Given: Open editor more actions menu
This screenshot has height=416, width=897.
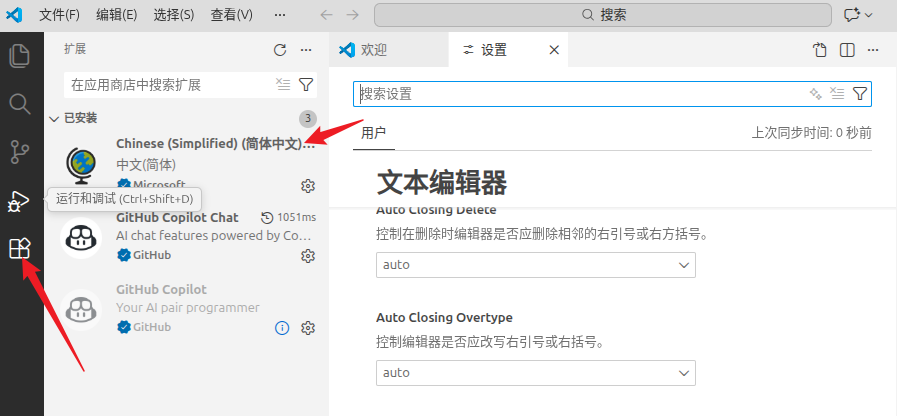Looking at the screenshot, I should click(872, 50).
